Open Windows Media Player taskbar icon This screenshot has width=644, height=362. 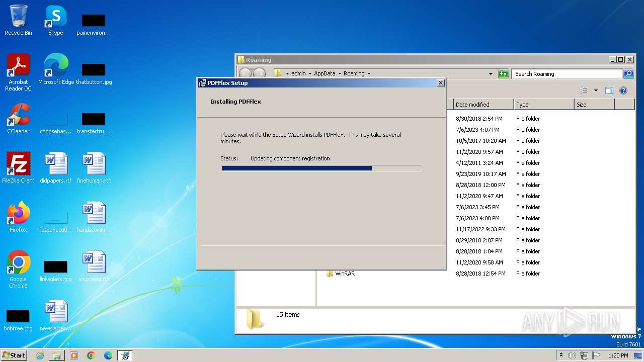(74, 355)
